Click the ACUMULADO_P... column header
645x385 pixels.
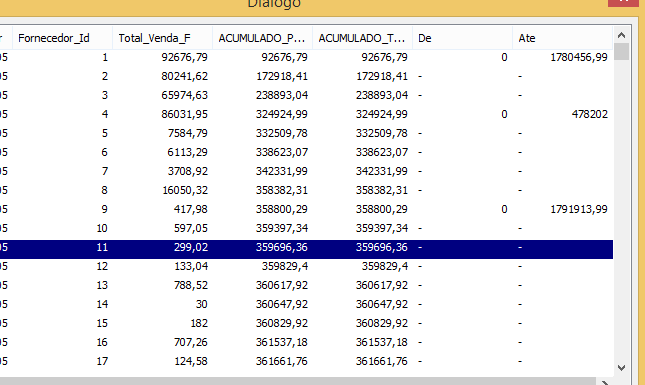click(262, 38)
